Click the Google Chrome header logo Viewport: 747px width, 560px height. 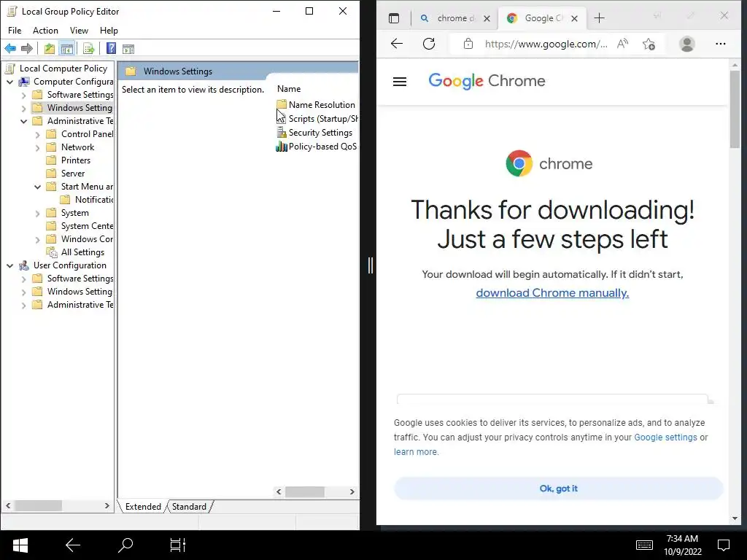pos(487,81)
